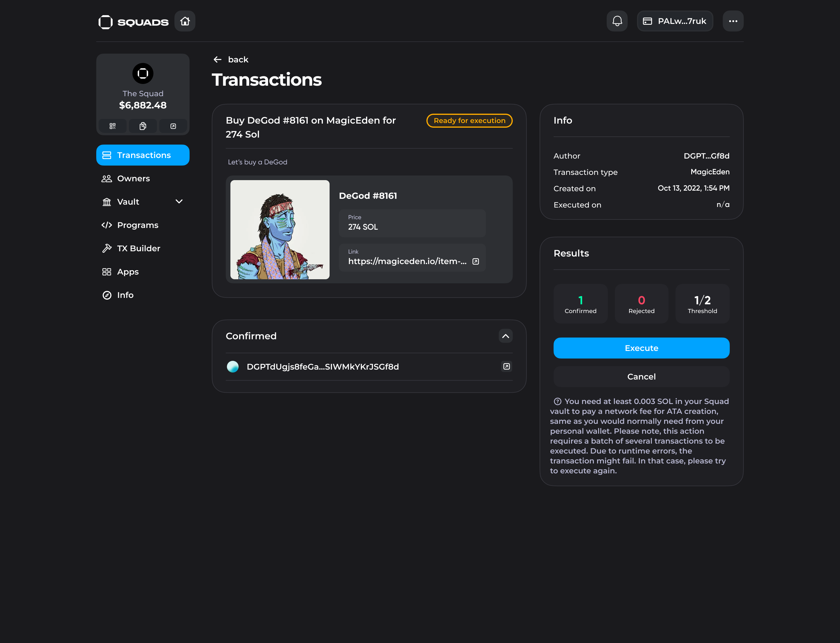Select Transactions in the sidebar
This screenshot has height=643, width=840.
(143, 155)
